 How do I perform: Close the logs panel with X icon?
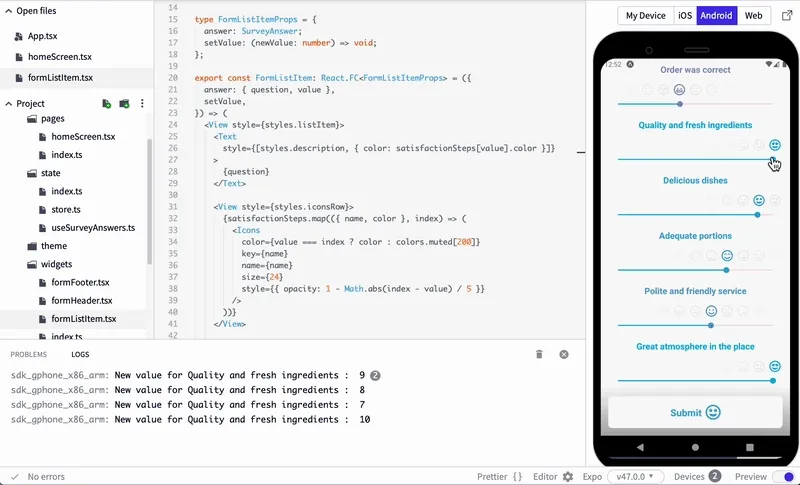(x=564, y=354)
